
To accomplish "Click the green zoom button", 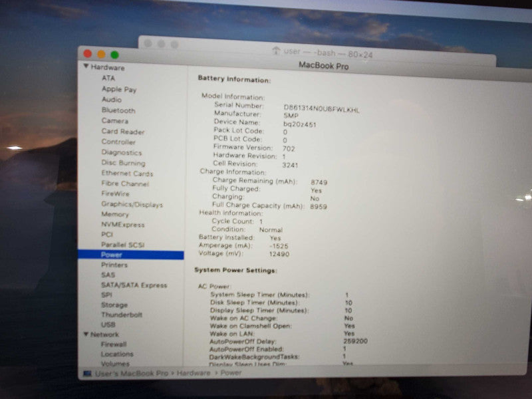I will (x=114, y=55).
